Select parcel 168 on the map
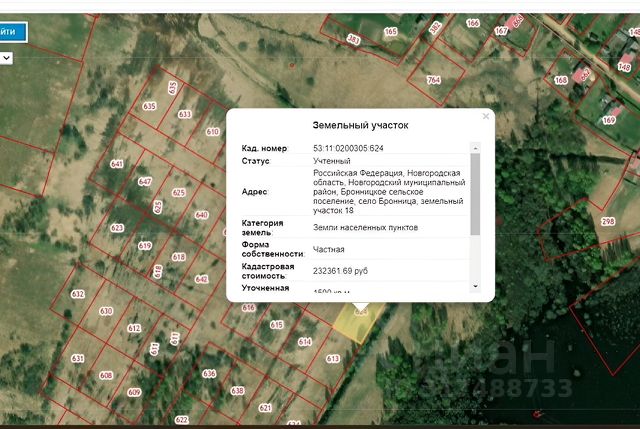640x429 pixels. pyautogui.click(x=561, y=80)
